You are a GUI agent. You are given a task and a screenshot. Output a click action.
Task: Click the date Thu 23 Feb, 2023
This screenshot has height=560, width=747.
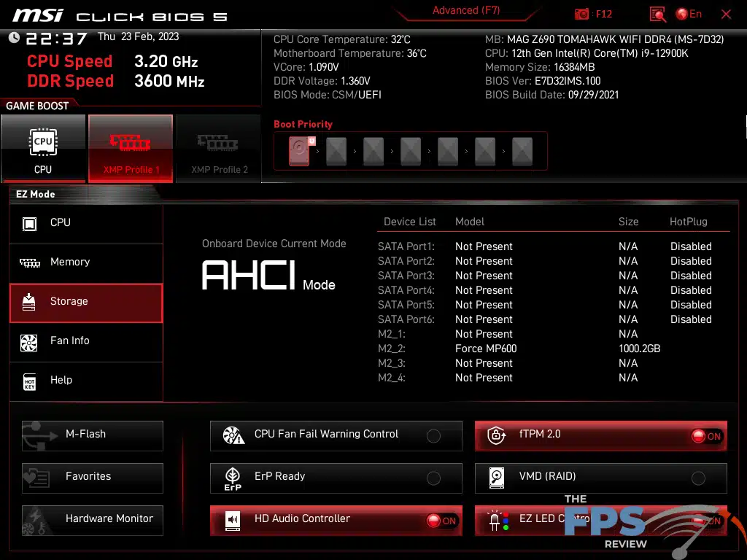tap(138, 36)
